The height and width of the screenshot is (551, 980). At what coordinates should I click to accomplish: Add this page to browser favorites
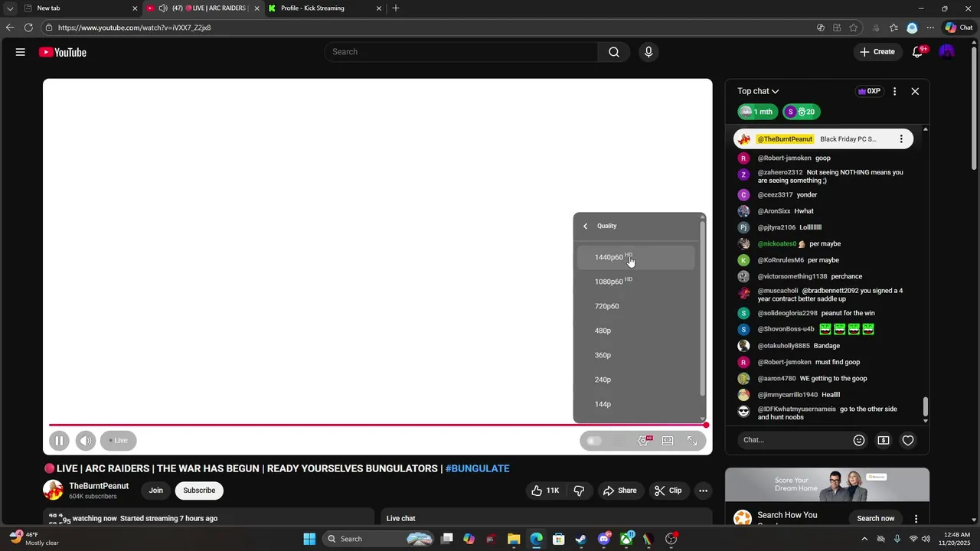click(x=854, y=28)
